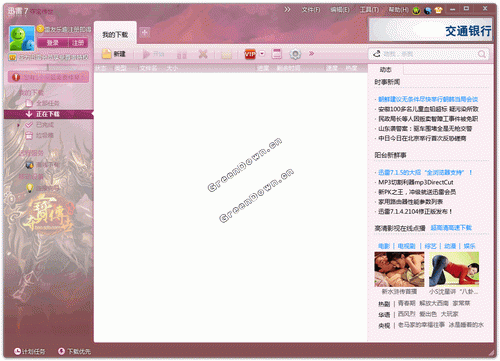This screenshot has width=500, height=361.
Task: Click the yellow smiley icon above login
Action: click(x=40, y=29)
